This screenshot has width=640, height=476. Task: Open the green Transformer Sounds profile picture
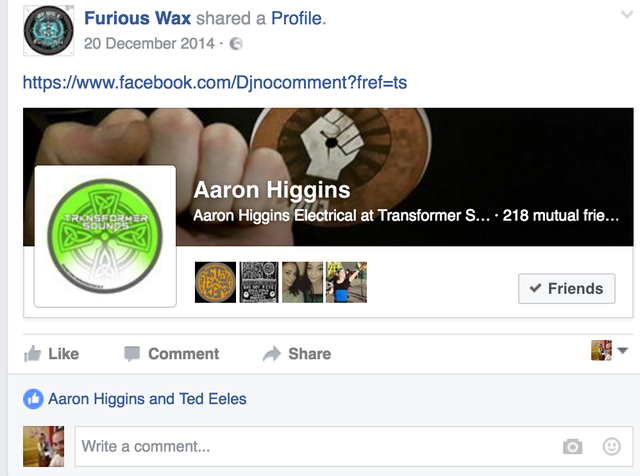(105, 236)
